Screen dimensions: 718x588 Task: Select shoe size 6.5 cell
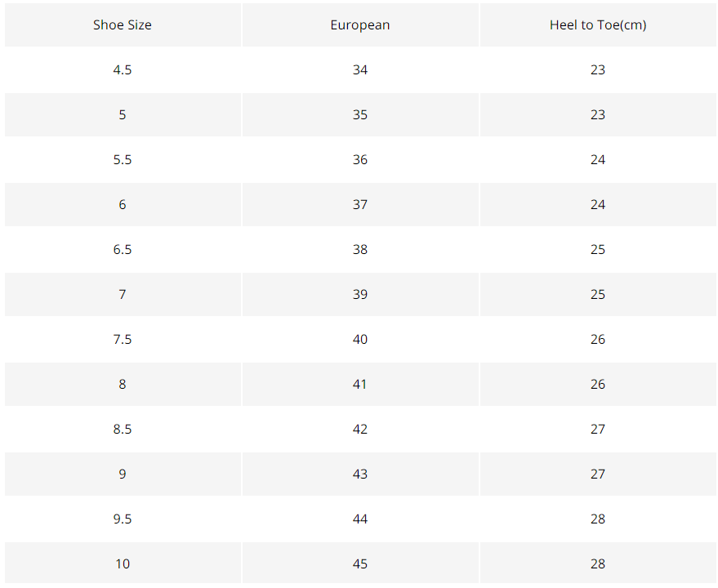[123, 249]
